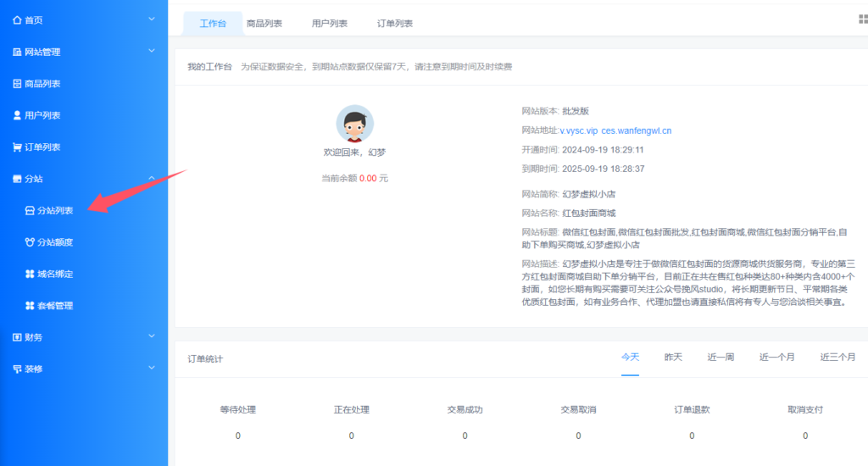Click the 分站 sidebar icon
This screenshot has width=868, height=466.
click(x=17, y=179)
